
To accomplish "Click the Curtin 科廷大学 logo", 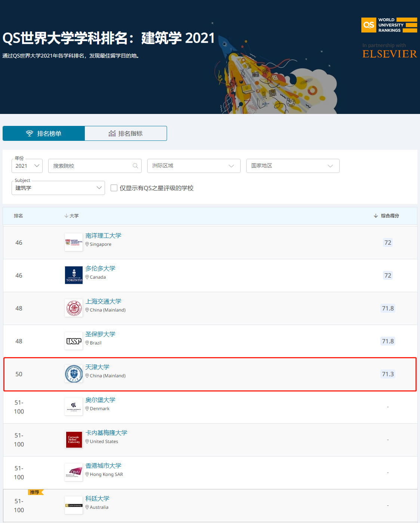I will tap(74, 505).
